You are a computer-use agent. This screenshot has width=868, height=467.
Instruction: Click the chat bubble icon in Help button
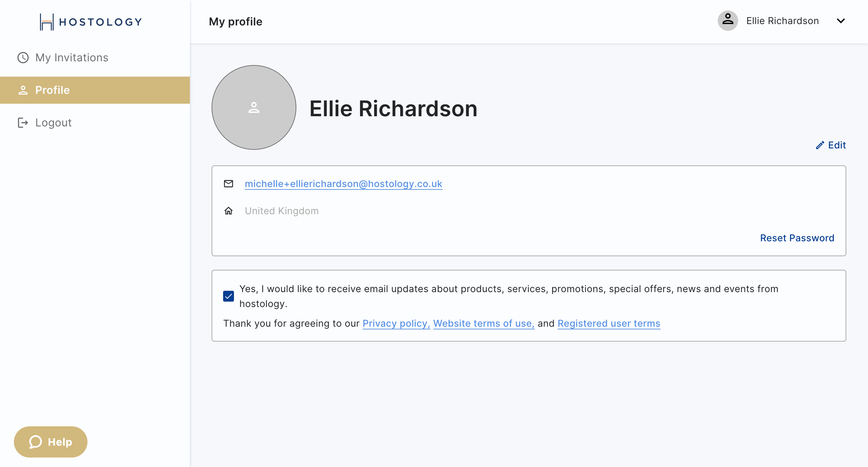(x=36, y=442)
